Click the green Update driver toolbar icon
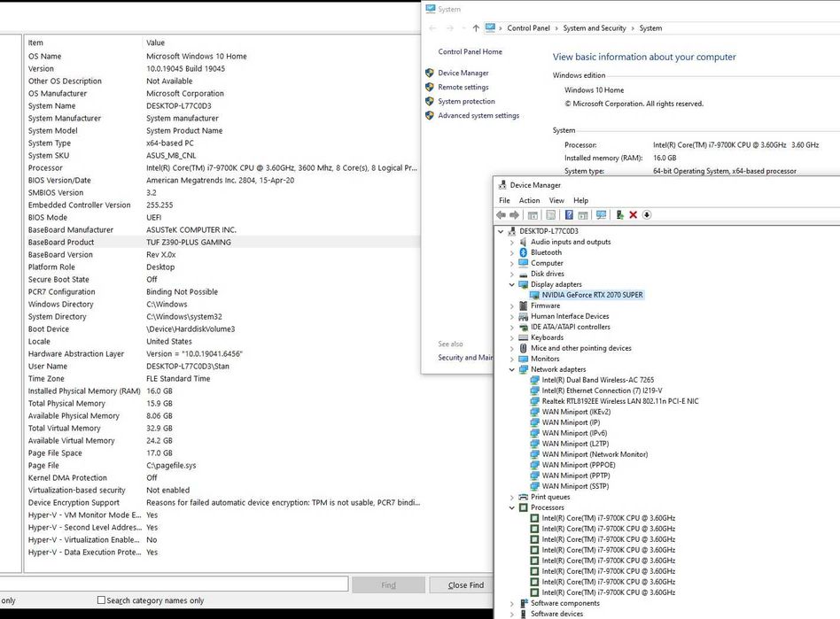The height and width of the screenshot is (619, 840). pyautogui.click(x=620, y=214)
